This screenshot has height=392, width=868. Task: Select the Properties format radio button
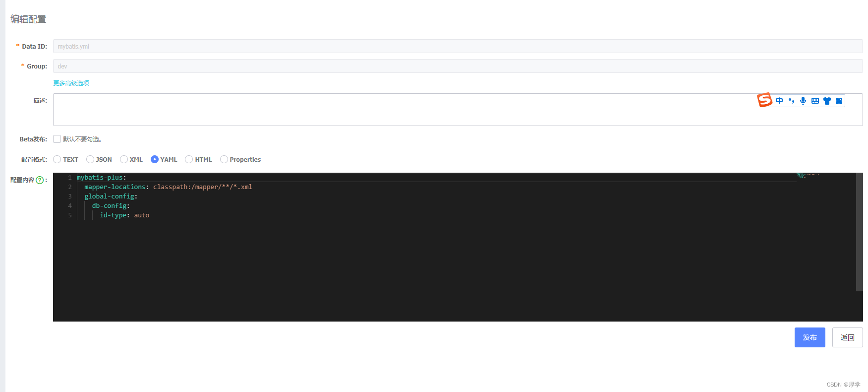224,159
